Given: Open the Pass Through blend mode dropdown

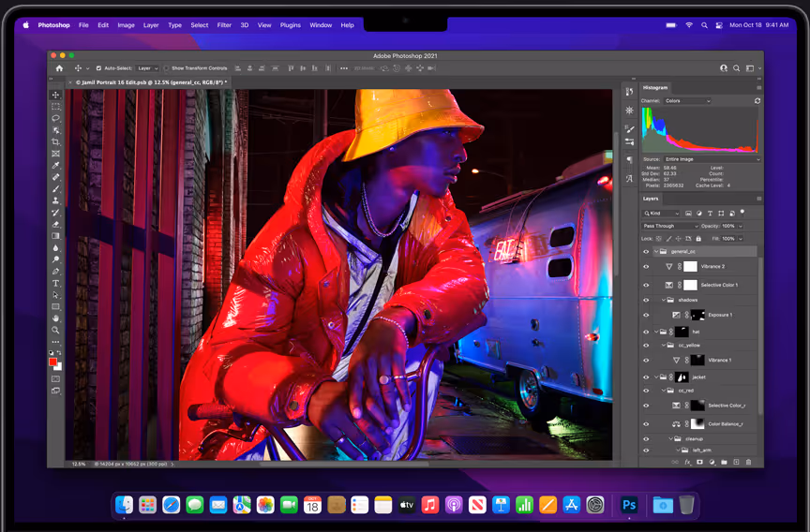Looking at the screenshot, I should tap(669, 226).
